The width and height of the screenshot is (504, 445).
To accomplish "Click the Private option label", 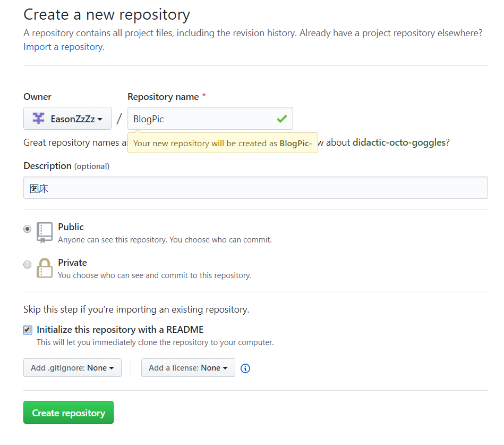I will click(x=72, y=263).
